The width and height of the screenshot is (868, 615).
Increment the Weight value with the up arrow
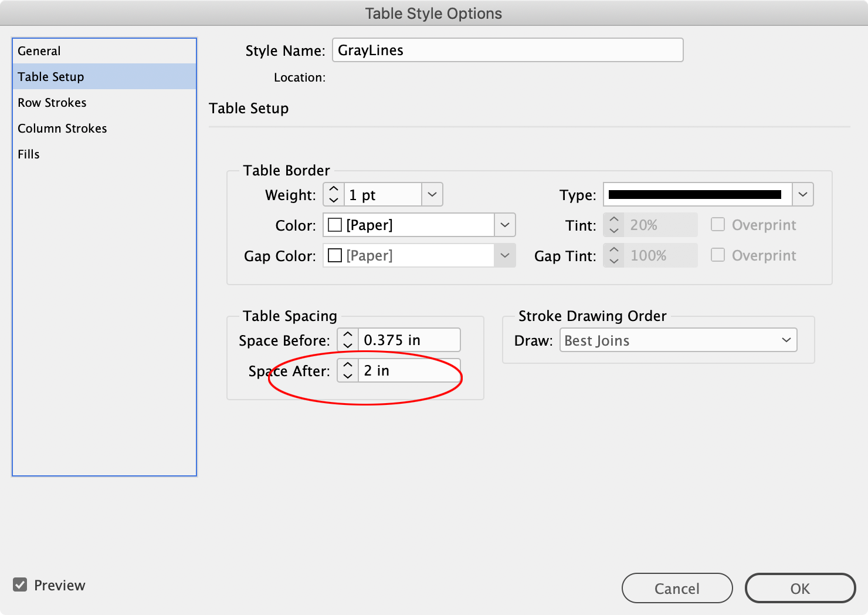coord(333,190)
